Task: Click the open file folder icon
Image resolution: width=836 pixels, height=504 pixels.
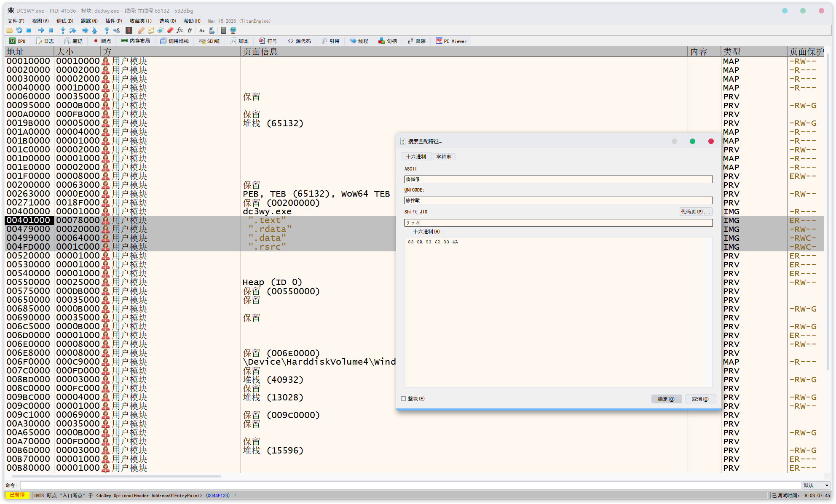Action: (x=9, y=30)
